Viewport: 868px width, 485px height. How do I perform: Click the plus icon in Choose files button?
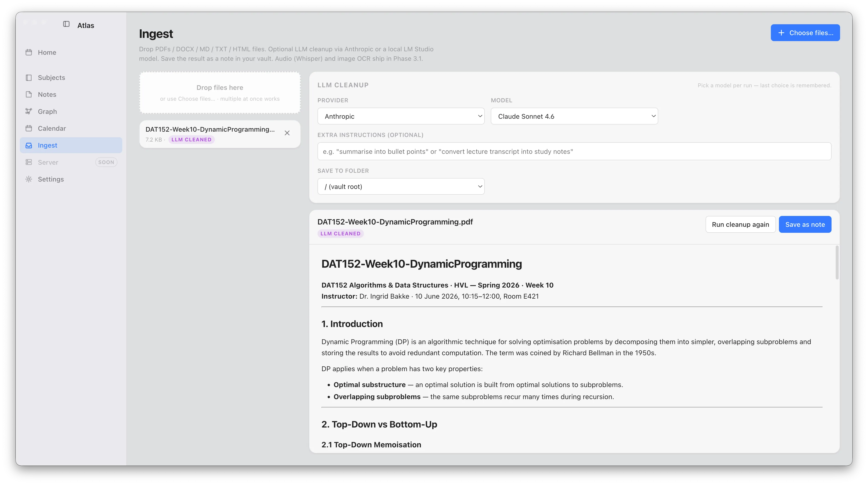click(x=781, y=33)
